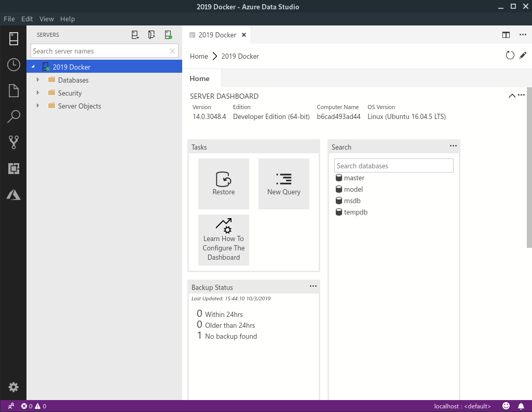Open Task History clock icon
This screenshot has height=412, width=532.
point(13,64)
